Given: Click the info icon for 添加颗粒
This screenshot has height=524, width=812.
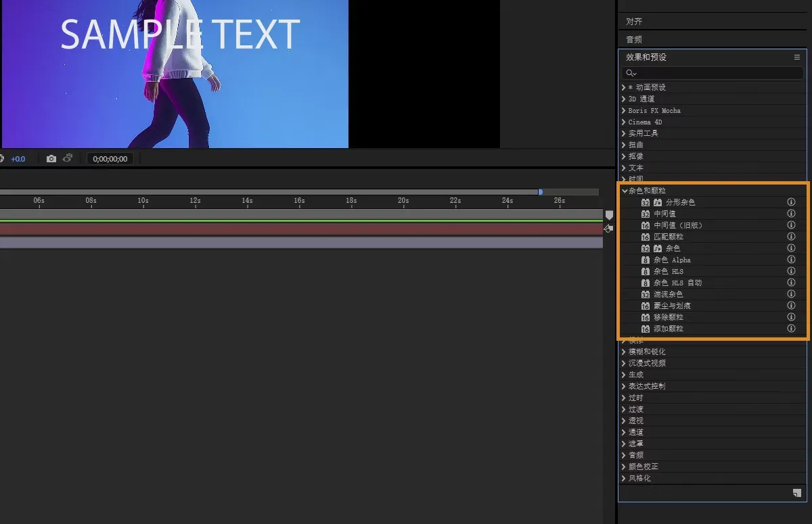Looking at the screenshot, I should pyautogui.click(x=791, y=329).
